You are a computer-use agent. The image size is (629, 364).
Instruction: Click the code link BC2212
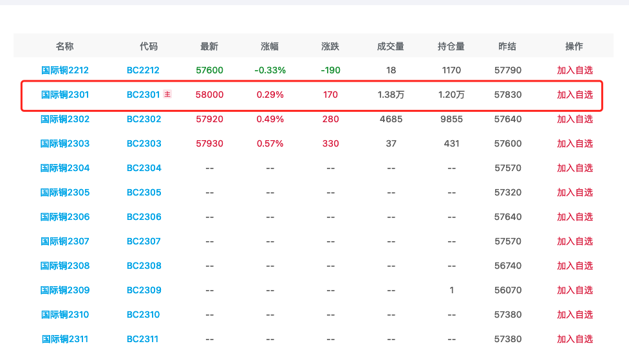coord(143,70)
